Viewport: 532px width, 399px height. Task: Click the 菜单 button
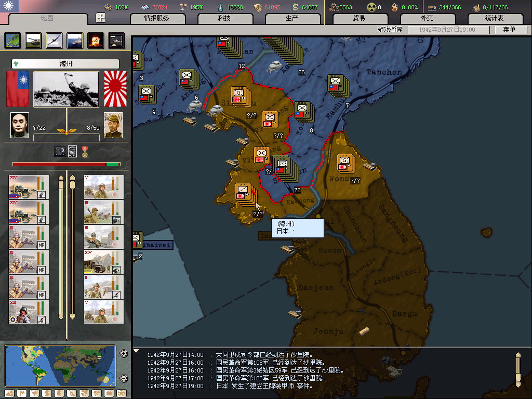tap(510, 30)
